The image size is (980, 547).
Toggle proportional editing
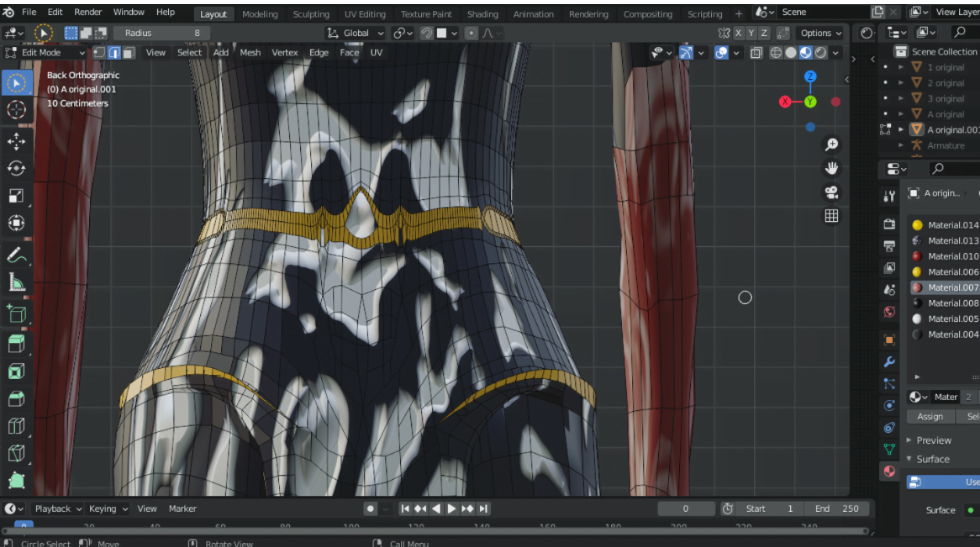[x=472, y=33]
